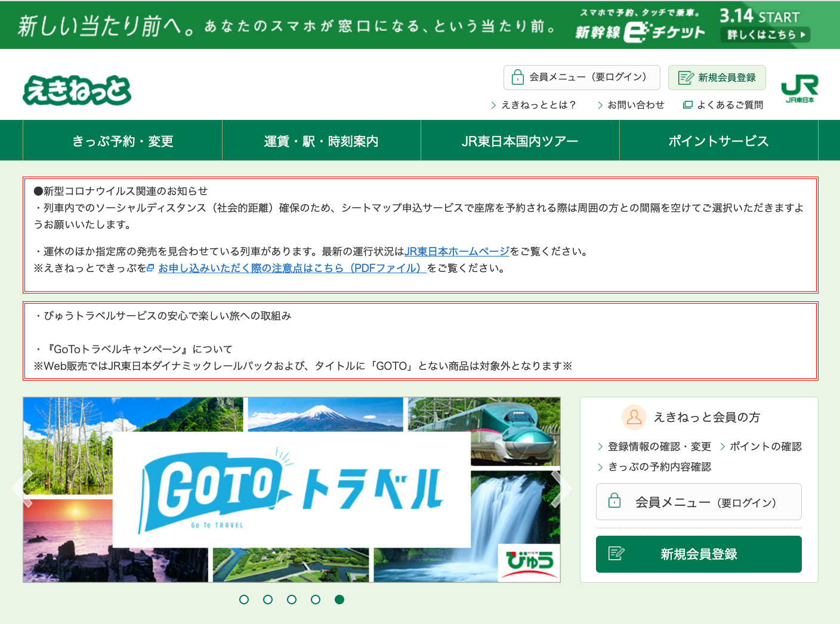The width and height of the screenshot is (840, 624).
Task: Select the third carousel indicator dot
Action: click(292, 600)
